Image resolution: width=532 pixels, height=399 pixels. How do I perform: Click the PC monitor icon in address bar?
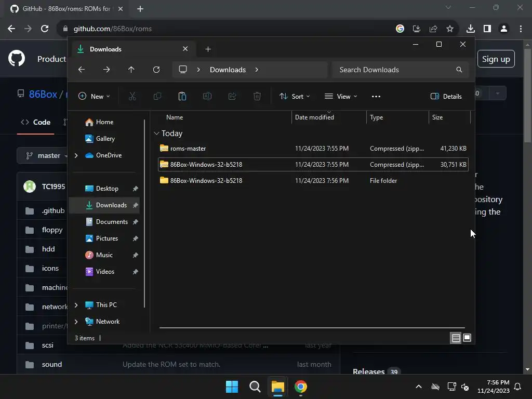pyautogui.click(x=183, y=70)
